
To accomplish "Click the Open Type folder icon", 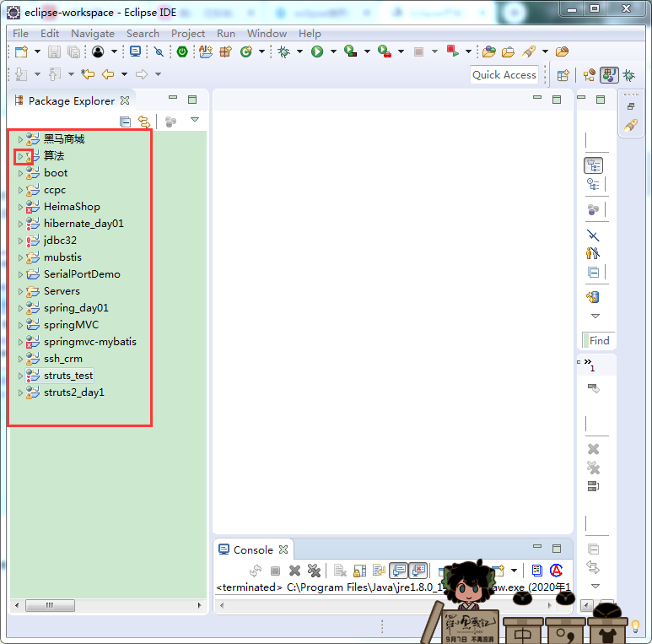I will click(489, 51).
